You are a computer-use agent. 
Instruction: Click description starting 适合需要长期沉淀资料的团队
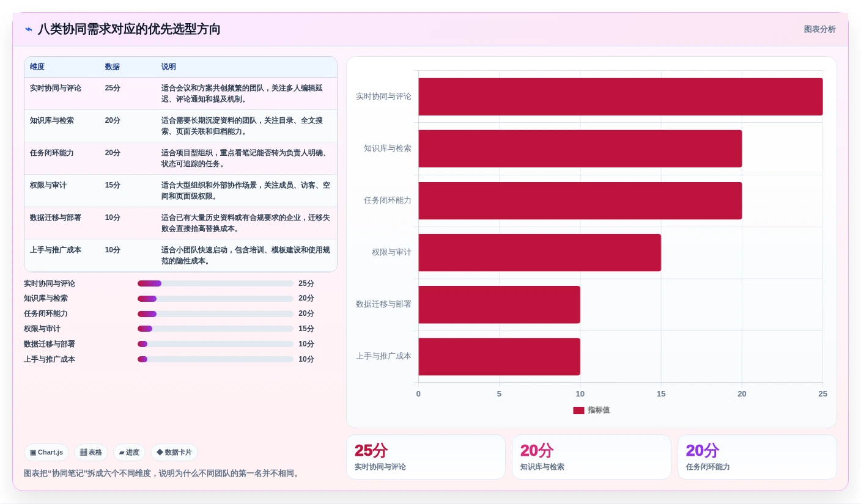point(242,126)
